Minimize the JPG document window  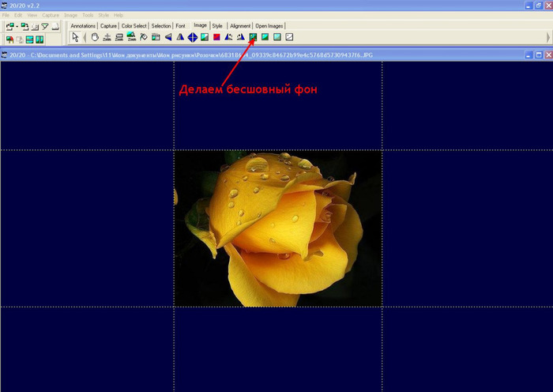(529, 55)
